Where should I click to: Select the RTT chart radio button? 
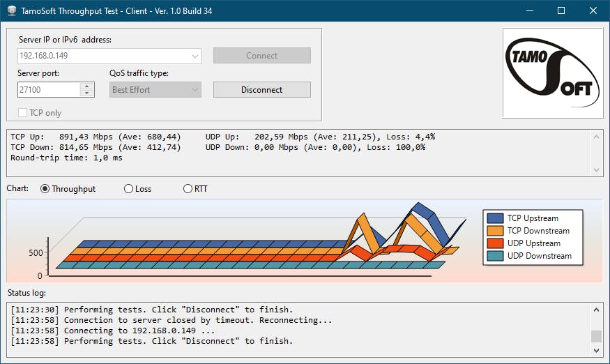point(188,189)
